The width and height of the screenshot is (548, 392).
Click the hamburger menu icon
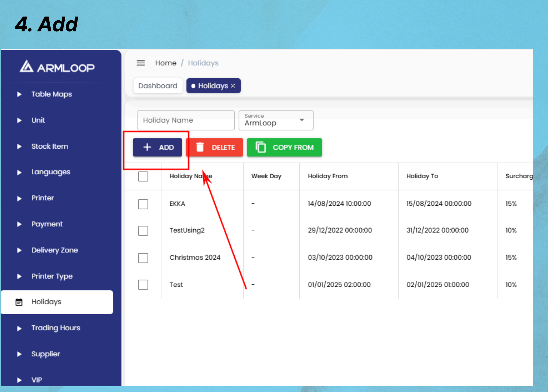tap(141, 63)
